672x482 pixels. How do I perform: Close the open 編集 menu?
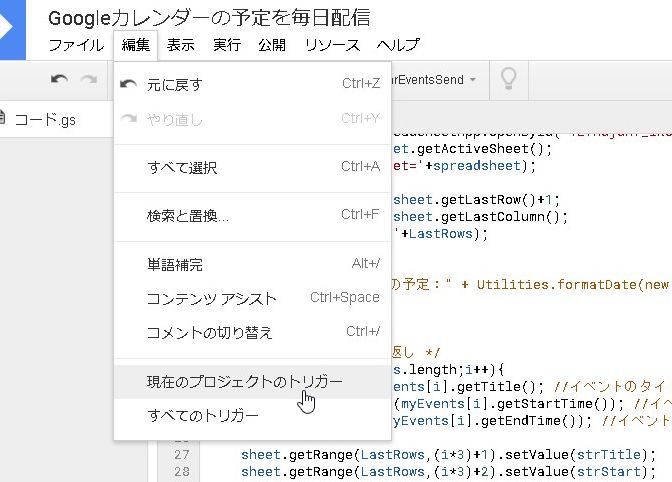[x=136, y=45]
